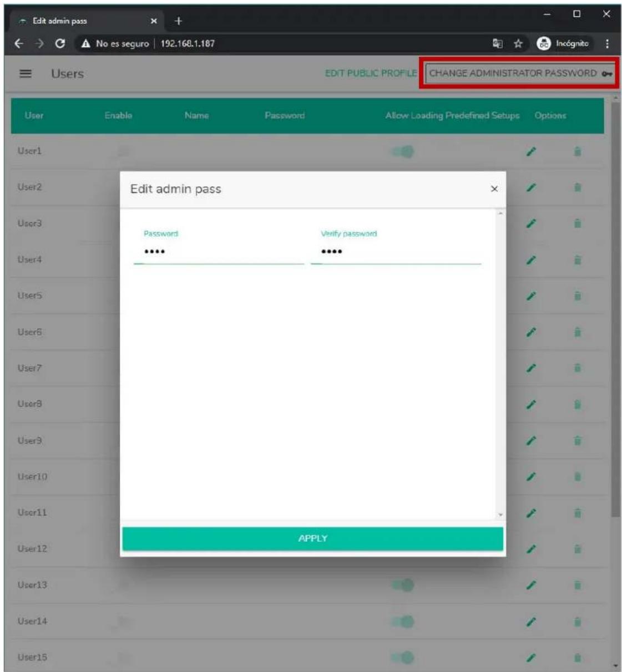The width and height of the screenshot is (622, 672).
Task: Click the edit pencil in User11 row
Action: [531, 513]
